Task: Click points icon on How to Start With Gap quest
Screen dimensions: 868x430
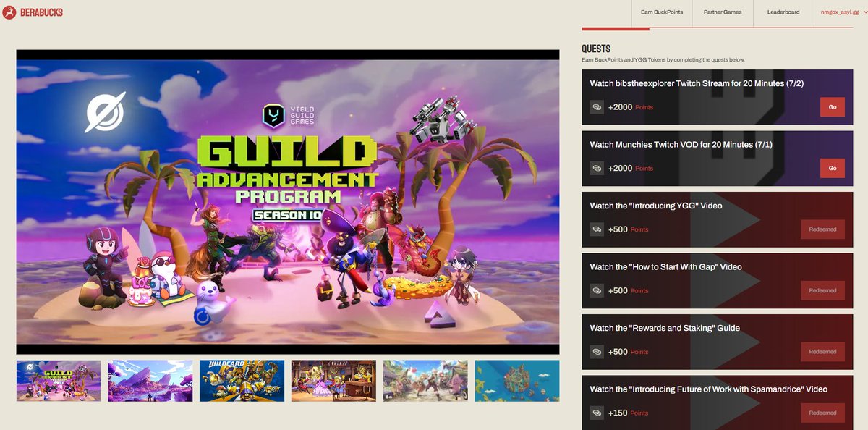Action: (x=597, y=290)
